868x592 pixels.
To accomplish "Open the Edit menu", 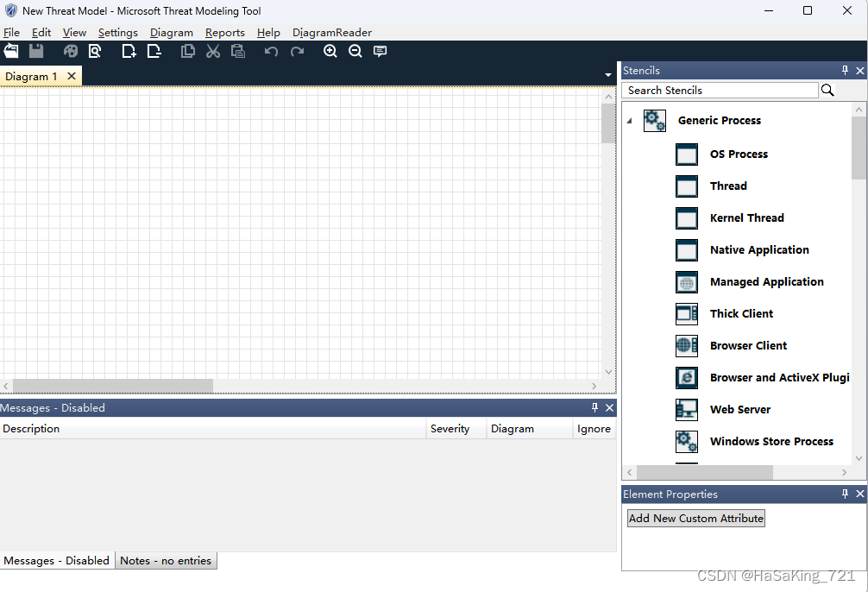I will click(x=41, y=33).
